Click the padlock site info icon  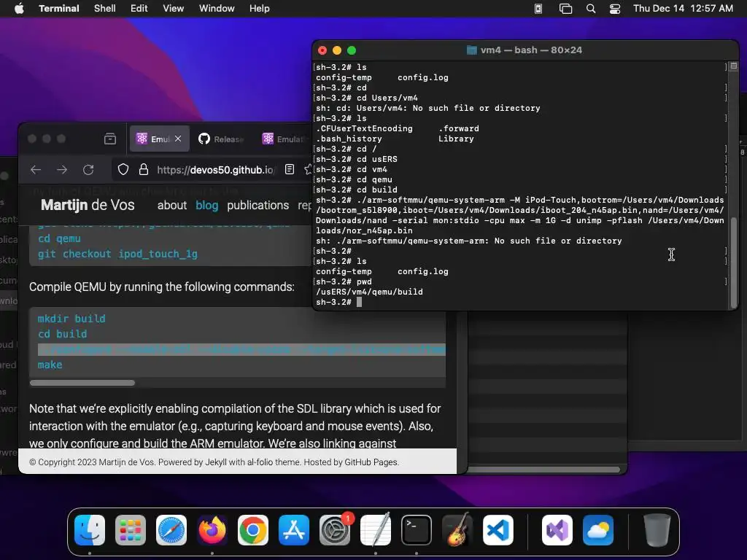(x=144, y=169)
